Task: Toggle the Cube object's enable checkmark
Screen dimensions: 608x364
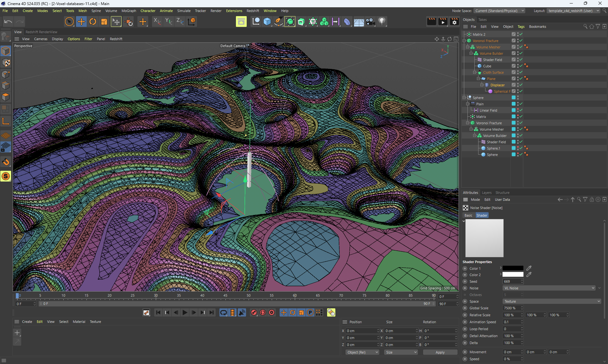Action: pyautogui.click(x=521, y=66)
